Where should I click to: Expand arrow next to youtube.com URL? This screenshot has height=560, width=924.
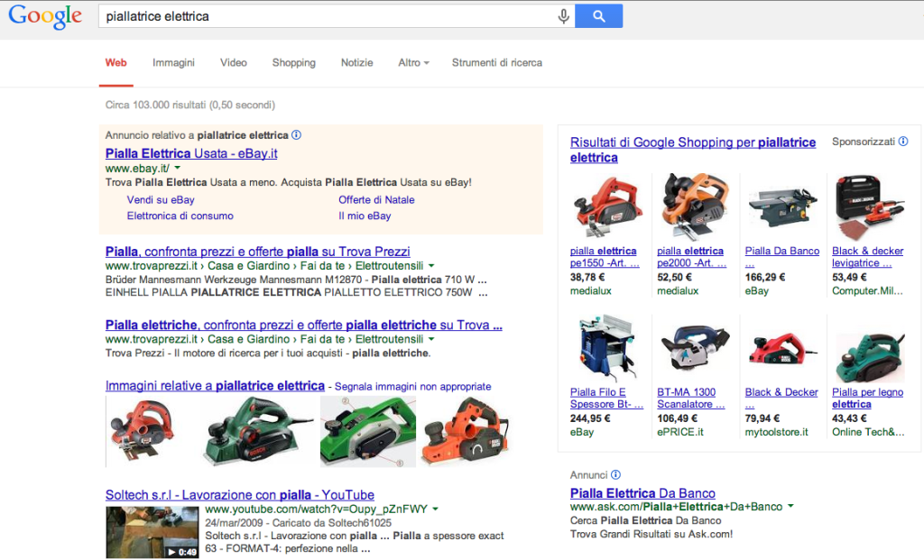pos(436,509)
